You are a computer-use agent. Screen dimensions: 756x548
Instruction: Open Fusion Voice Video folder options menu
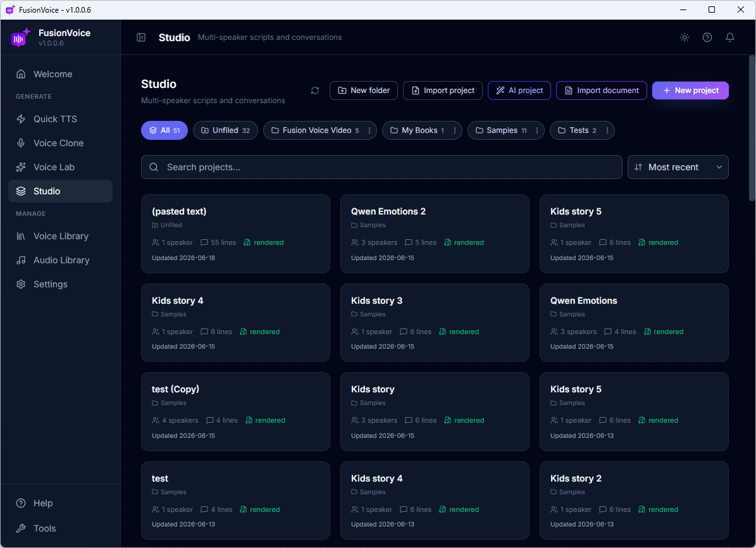[369, 131]
